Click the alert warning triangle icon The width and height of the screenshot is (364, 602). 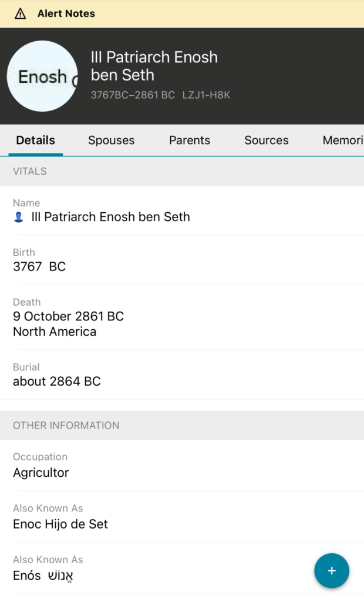[x=21, y=14]
